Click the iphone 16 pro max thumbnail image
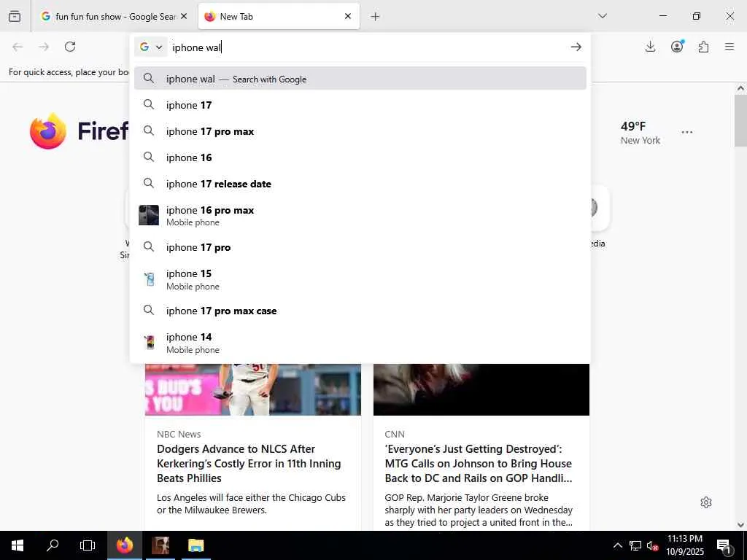The height and width of the screenshot is (560, 747). 149,215
